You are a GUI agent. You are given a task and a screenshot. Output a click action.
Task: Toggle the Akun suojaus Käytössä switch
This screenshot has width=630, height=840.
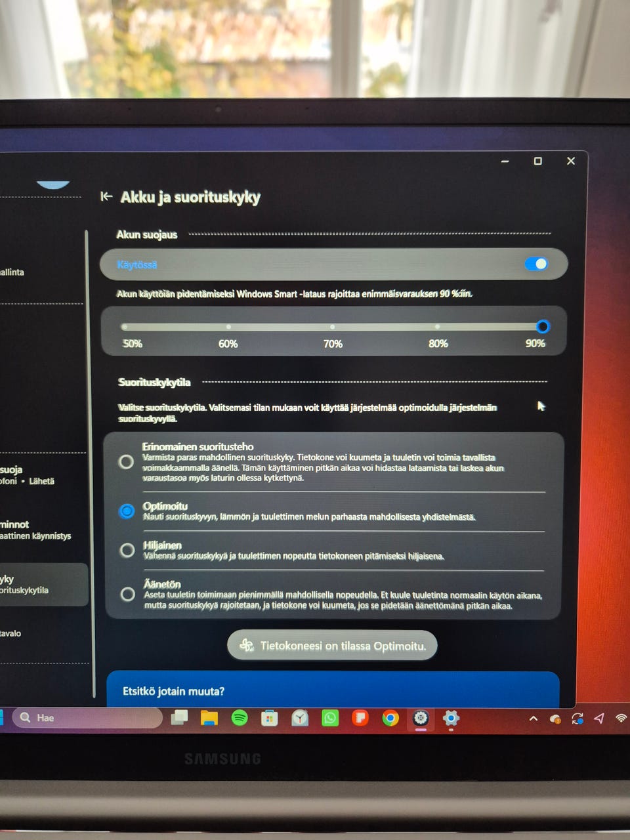[536, 264]
